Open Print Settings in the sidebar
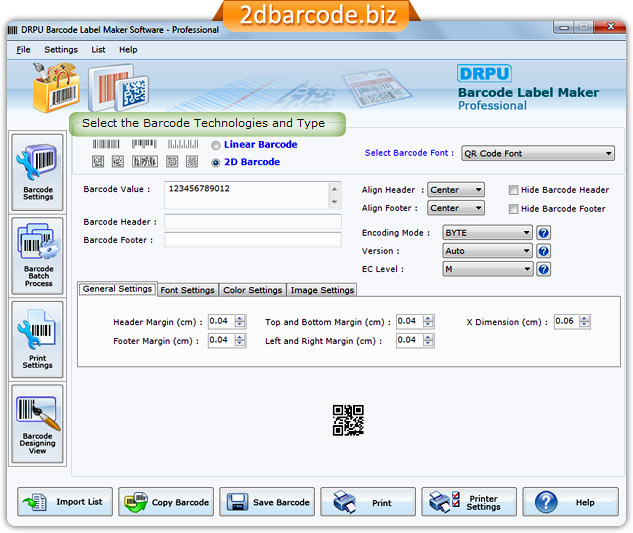 click(38, 340)
